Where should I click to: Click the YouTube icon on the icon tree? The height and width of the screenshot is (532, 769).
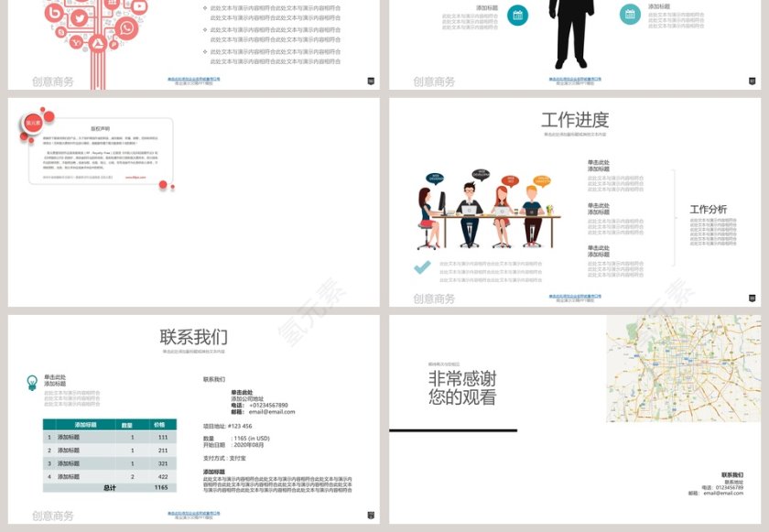click(138, 6)
